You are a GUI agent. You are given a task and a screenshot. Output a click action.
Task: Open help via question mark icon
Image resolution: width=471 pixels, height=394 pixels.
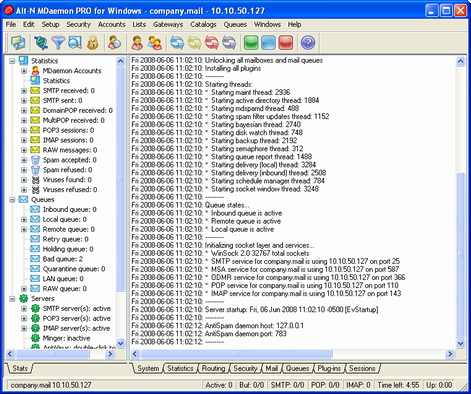[308, 43]
